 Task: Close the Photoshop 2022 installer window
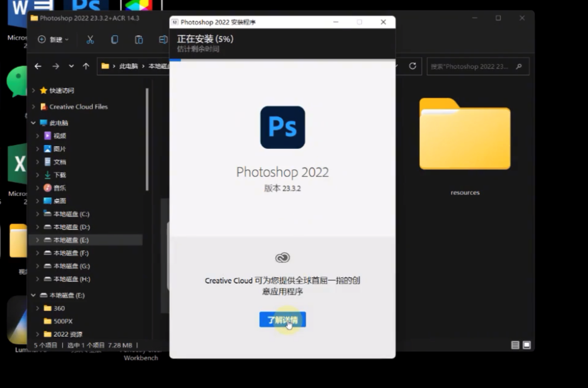point(383,22)
